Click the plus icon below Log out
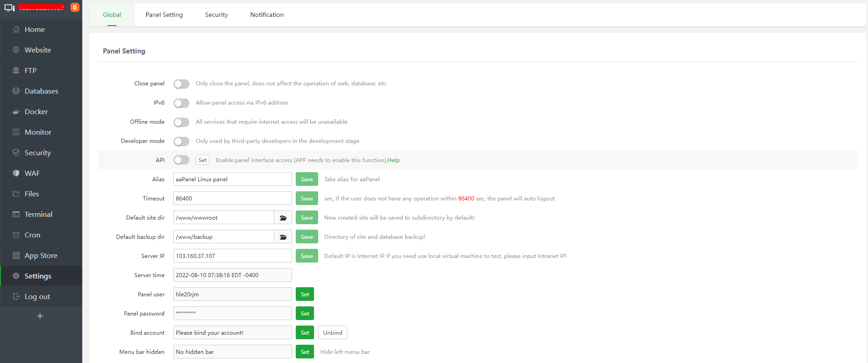 click(40, 316)
